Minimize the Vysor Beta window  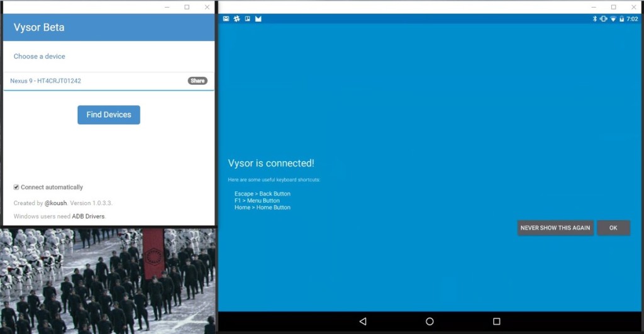point(167,7)
